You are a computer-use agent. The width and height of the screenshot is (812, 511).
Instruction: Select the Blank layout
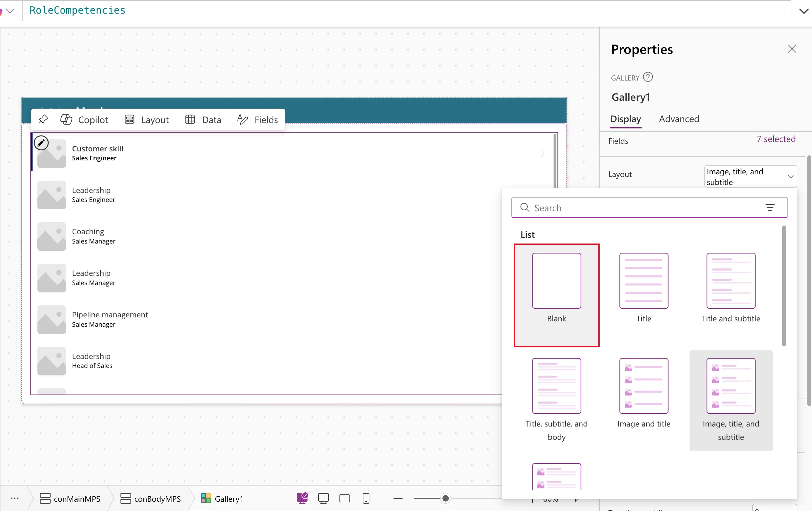556,295
